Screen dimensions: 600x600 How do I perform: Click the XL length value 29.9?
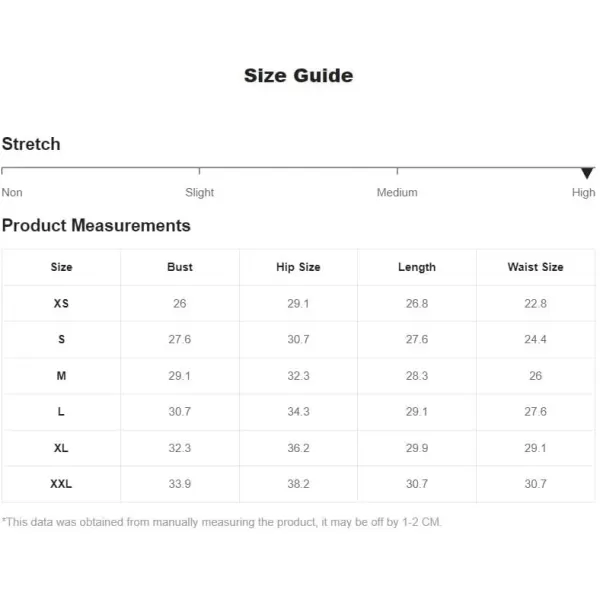(x=417, y=448)
